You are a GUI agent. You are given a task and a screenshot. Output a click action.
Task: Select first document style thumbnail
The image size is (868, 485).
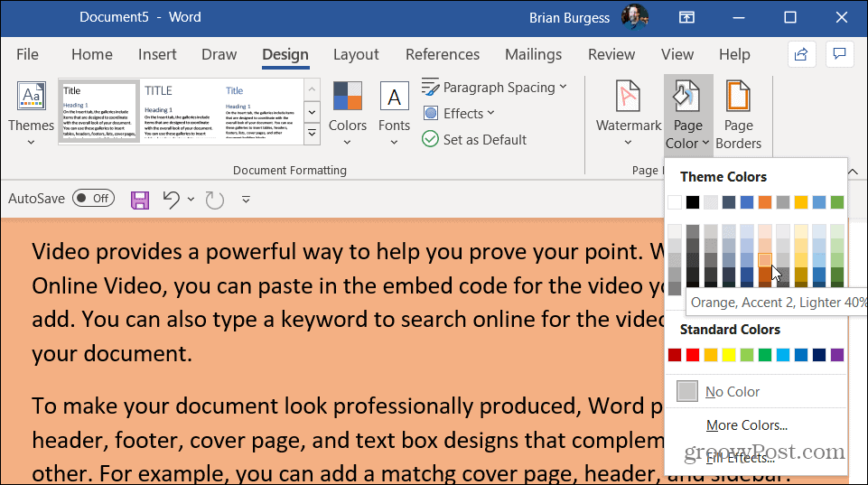click(x=98, y=111)
